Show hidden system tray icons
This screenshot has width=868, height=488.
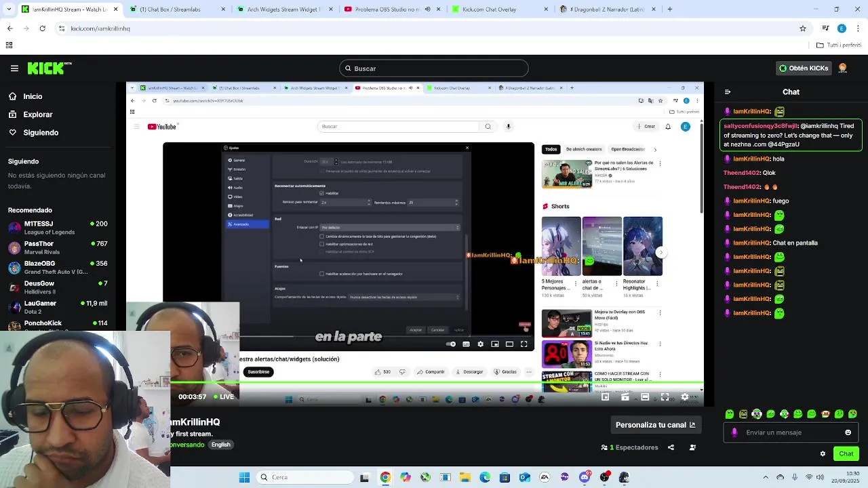pos(766,477)
